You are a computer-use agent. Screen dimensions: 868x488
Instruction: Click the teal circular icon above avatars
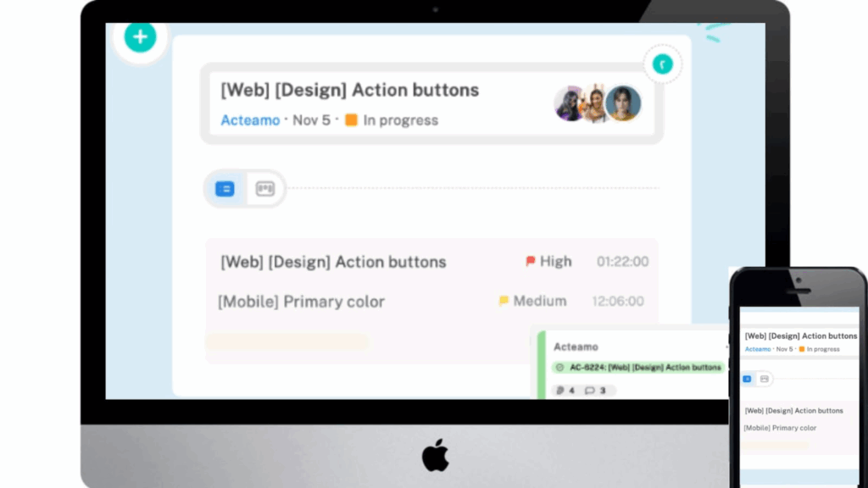coord(662,64)
